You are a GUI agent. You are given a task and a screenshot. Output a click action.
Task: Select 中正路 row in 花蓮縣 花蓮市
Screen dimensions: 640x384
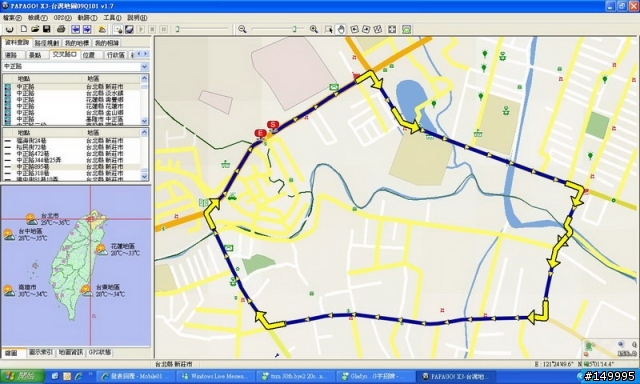point(72,107)
